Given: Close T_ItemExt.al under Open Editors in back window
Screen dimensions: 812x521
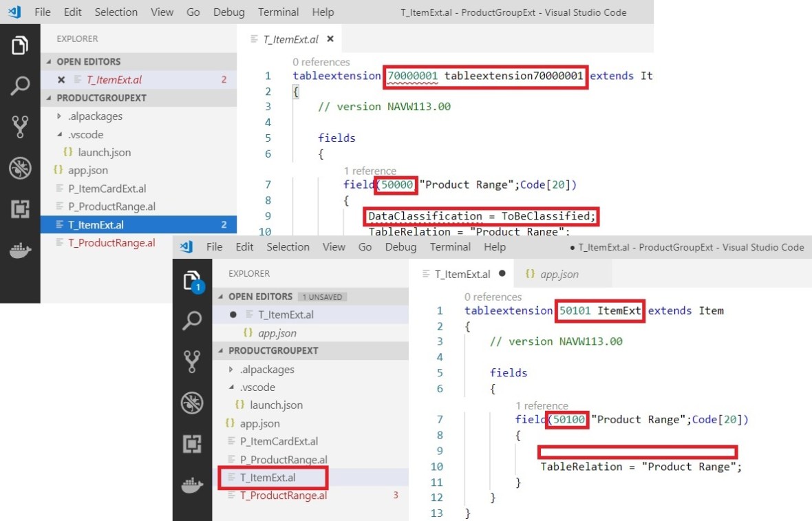Looking at the screenshot, I should [61, 80].
